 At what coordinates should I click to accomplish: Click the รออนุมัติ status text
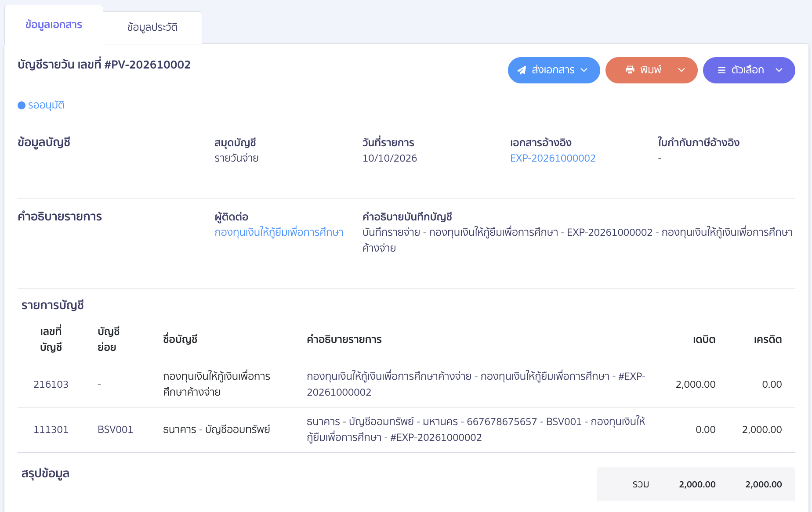click(x=46, y=105)
